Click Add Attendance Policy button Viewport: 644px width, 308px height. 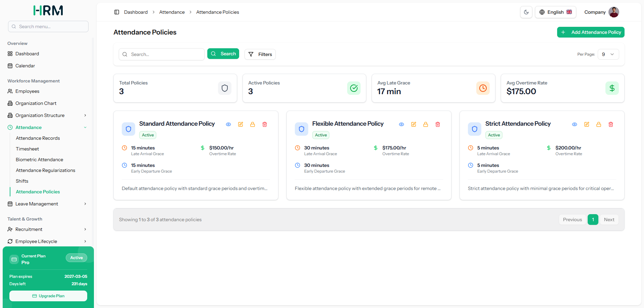point(591,32)
